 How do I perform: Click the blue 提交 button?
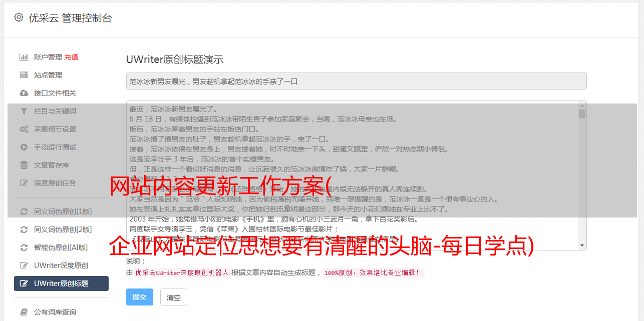[x=140, y=297]
